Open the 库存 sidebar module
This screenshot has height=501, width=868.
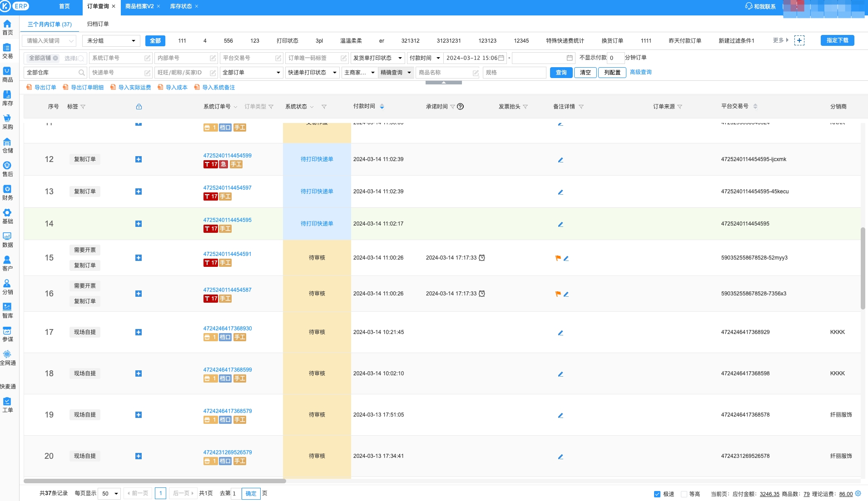[x=7, y=98]
